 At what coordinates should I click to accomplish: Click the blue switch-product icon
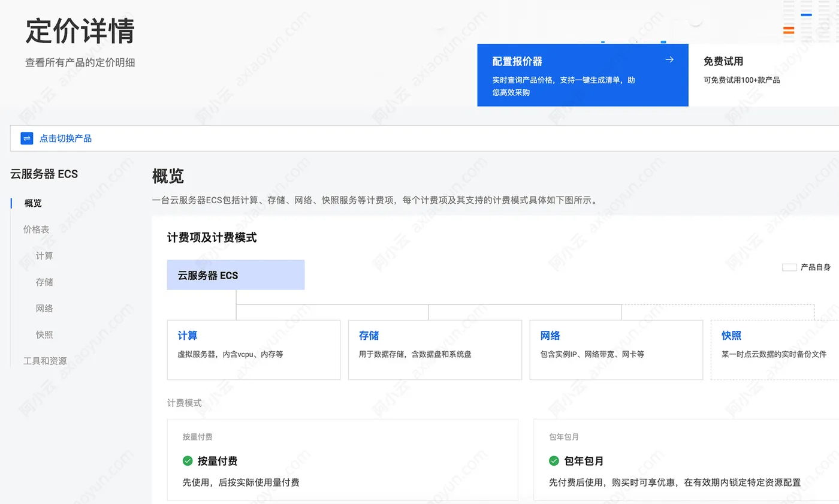27,138
